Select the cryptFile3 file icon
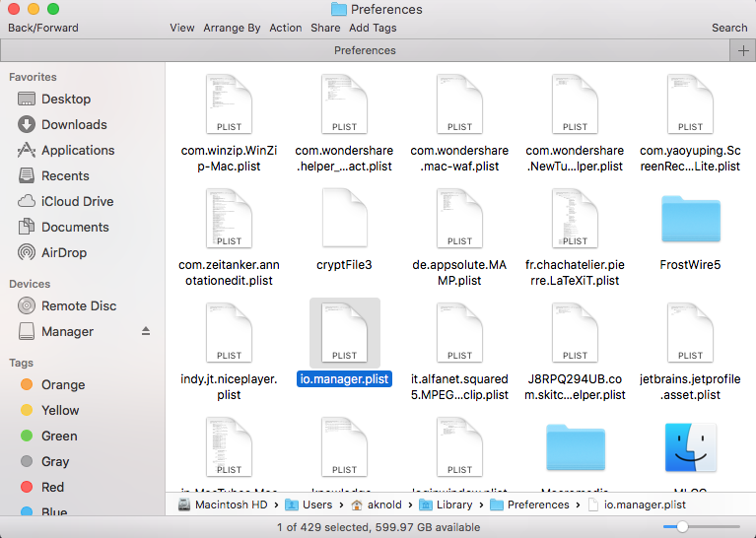This screenshot has width=756, height=538. (x=344, y=218)
